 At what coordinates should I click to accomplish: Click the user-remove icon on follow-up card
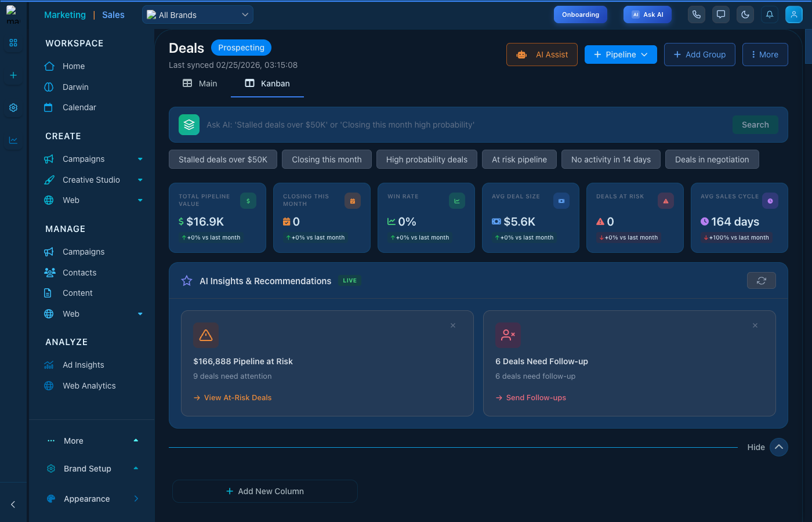pos(508,335)
